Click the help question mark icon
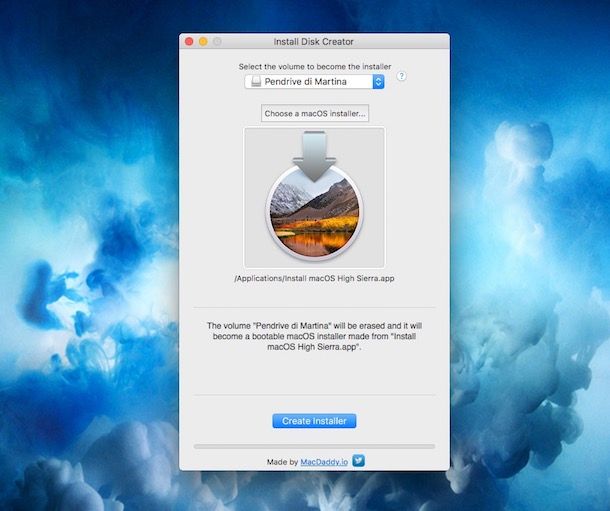 click(x=401, y=76)
